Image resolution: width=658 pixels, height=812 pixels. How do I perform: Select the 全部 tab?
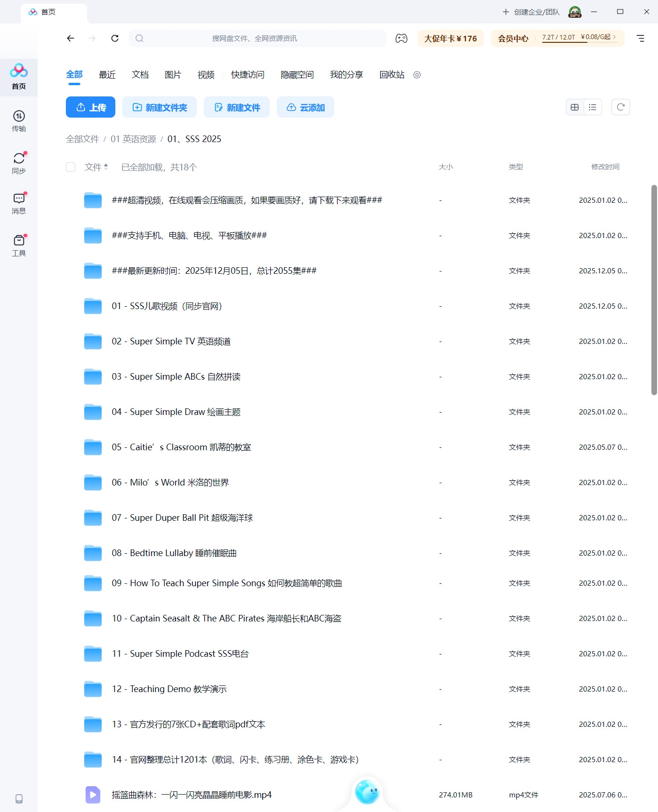click(74, 75)
